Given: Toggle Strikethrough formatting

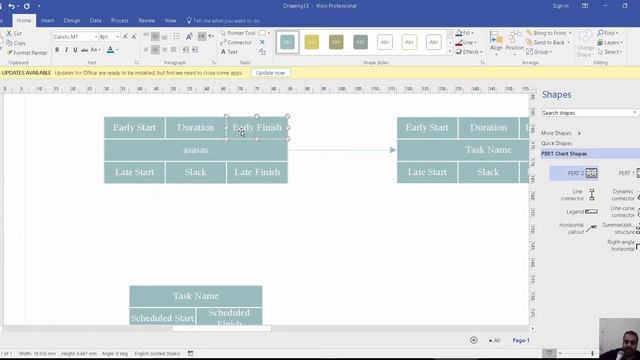Looking at the screenshot, I should [x=84, y=50].
